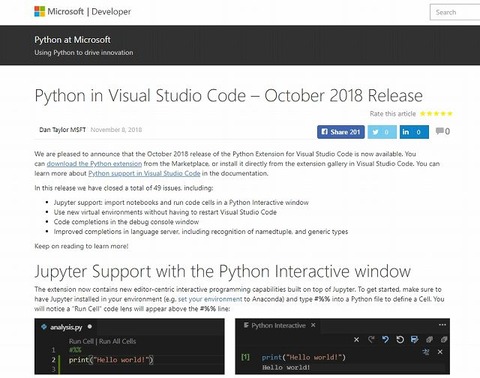This screenshot has width=480, height=378.
Task: Tweet the article with Twitter button
Action: (382, 132)
